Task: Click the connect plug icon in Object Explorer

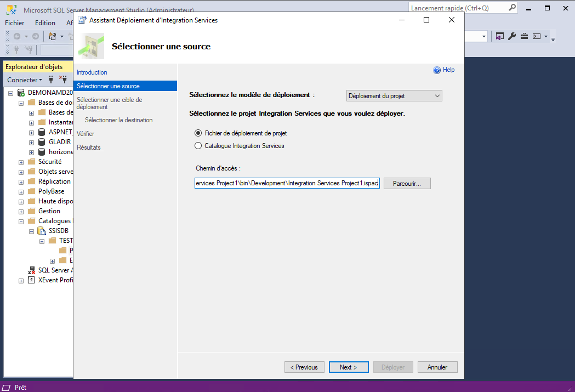Action: (51, 79)
